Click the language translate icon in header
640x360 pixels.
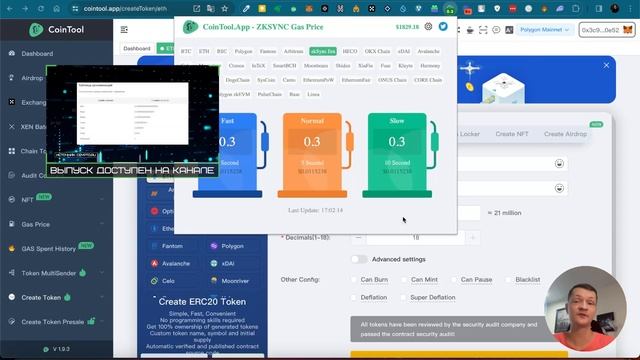(509, 30)
